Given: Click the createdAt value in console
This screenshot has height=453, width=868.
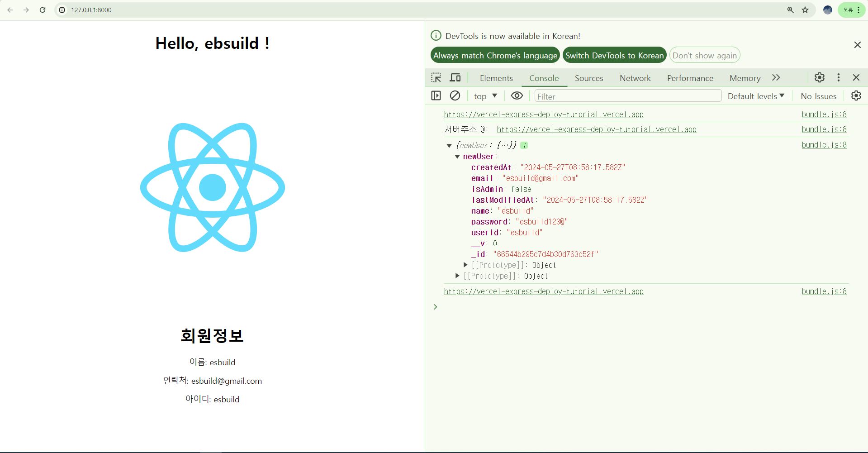Looking at the screenshot, I should coord(573,167).
